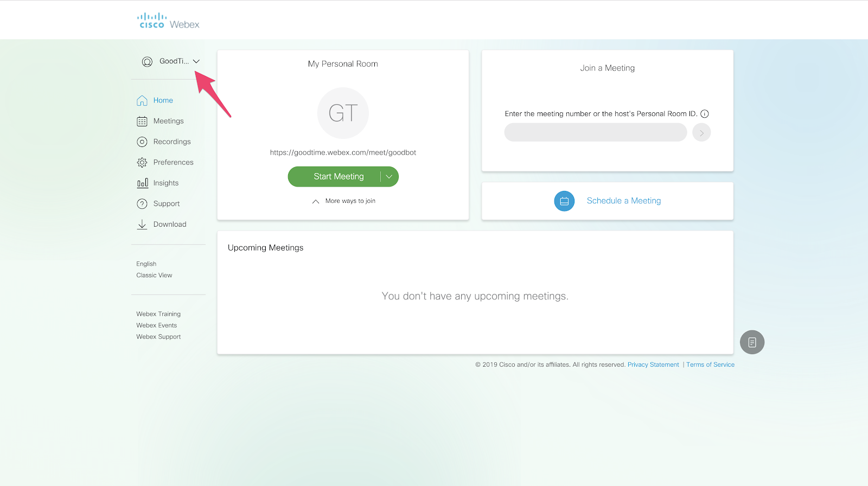Click the GT personal room avatar
868x486 pixels.
[x=343, y=113]
